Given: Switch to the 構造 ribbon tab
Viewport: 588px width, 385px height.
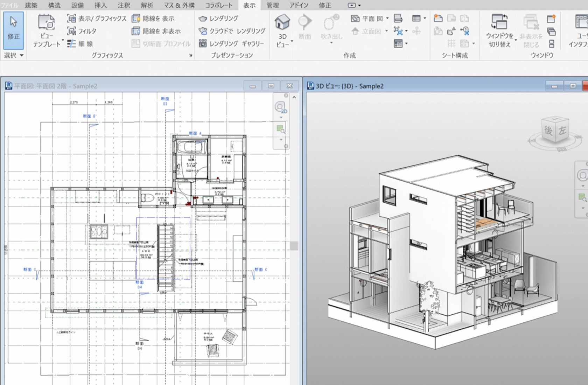Looking at the screenshot, I should (x=54, y=5).
